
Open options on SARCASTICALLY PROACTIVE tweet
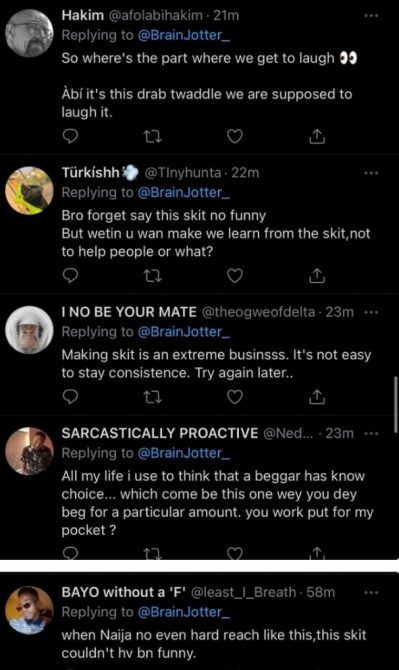[x=370, y=433]
